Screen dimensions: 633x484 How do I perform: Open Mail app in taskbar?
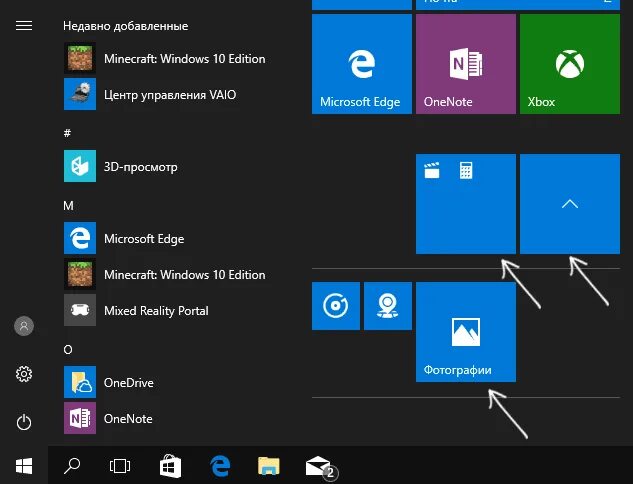(321, 467)
